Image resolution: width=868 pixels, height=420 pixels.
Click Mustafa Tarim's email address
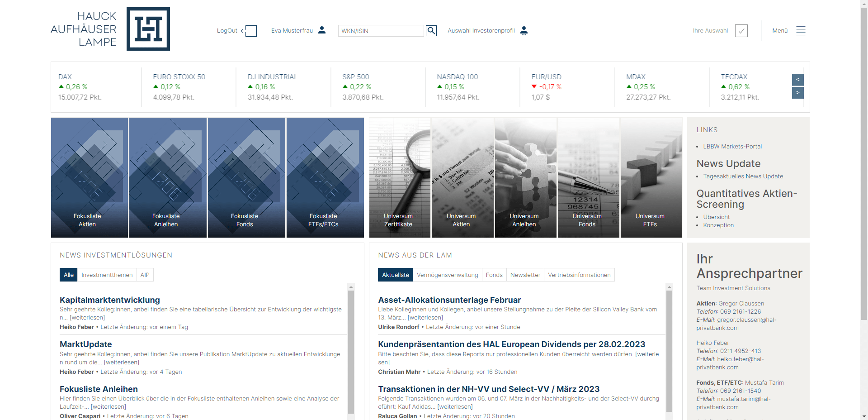[x=734, y=403]
